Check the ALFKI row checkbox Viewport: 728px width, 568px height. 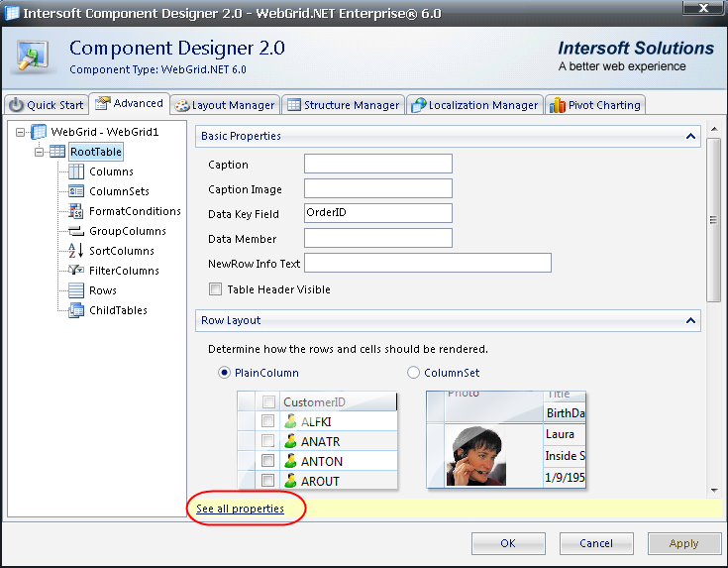(x=267, y=421)
